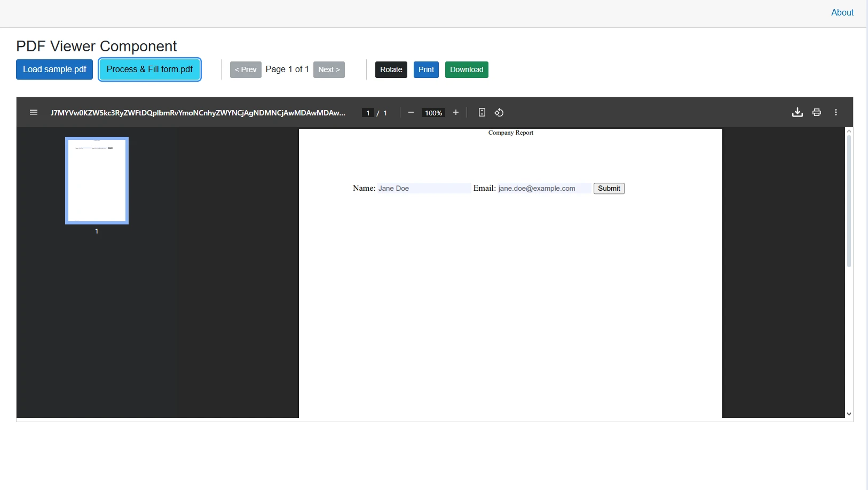Screen dimensions: 868x490
Task: Select the page 1 thumbnail in sidebar
Action: (97, 180)
